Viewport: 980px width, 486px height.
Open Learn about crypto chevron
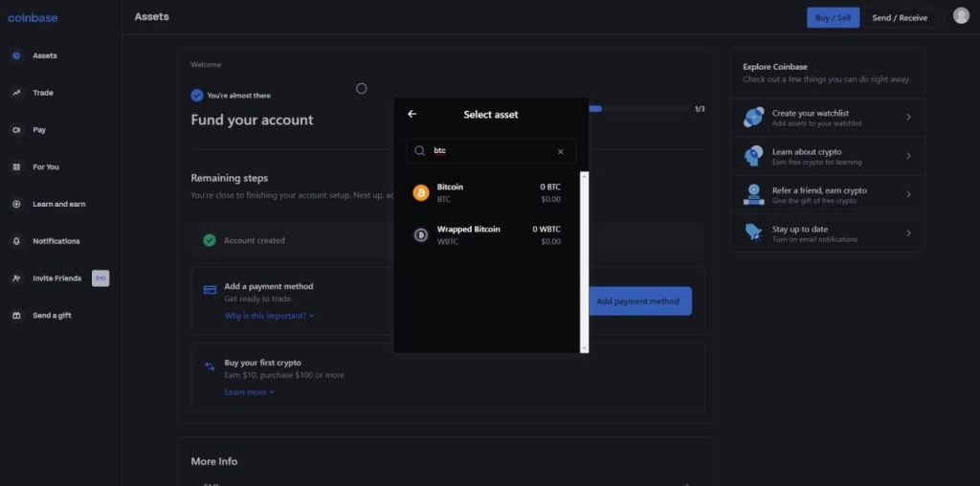pyautogui.click(x=908, y=156)
